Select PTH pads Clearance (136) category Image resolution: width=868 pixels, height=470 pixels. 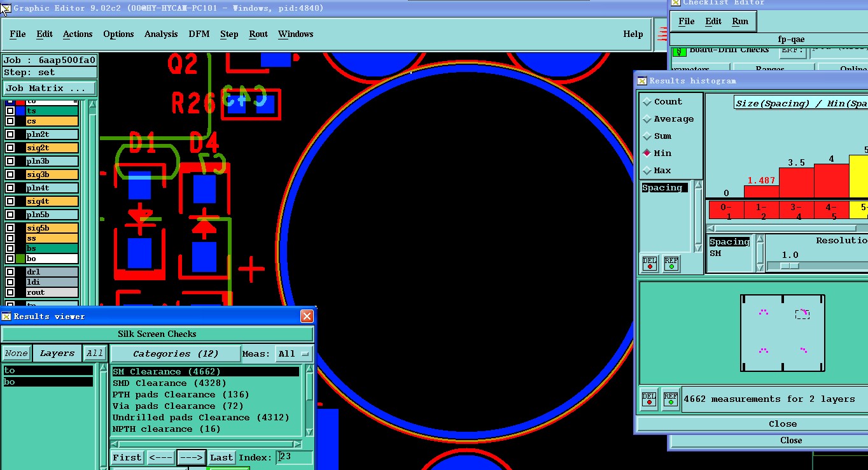tap(205, 395)
